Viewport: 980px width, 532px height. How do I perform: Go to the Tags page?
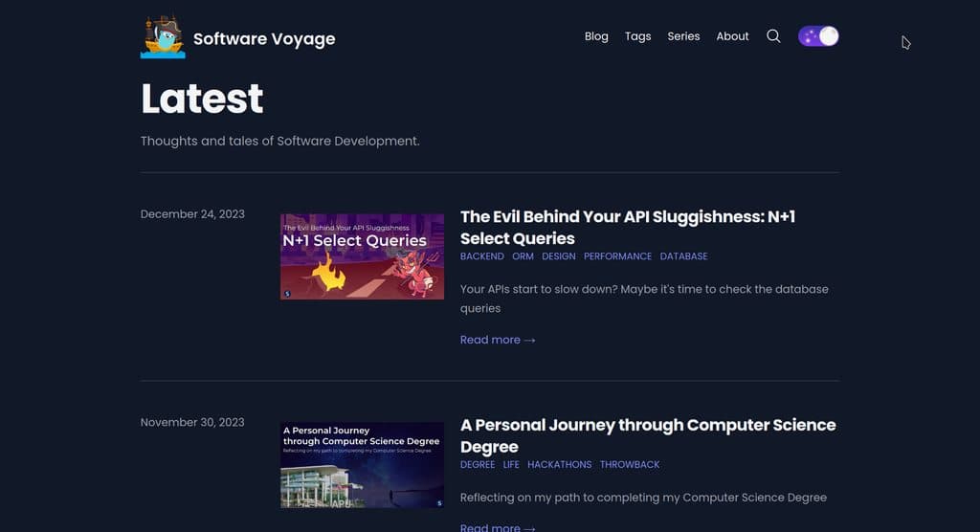(x=637, y=36)
